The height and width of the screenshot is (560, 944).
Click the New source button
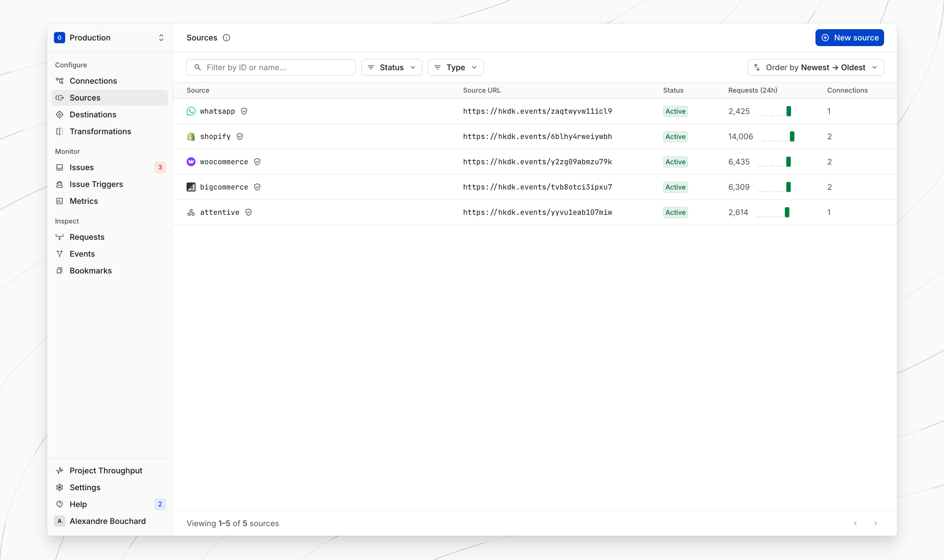(x=849, y=37)
